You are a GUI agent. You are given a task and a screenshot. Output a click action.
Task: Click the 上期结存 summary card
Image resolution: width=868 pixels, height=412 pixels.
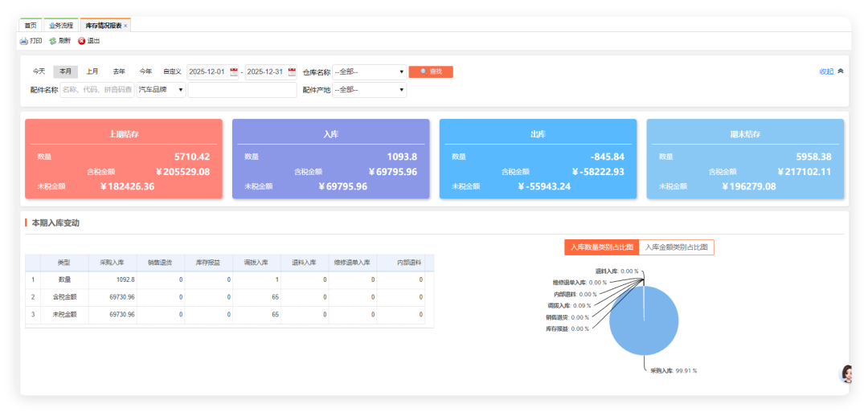124,159
